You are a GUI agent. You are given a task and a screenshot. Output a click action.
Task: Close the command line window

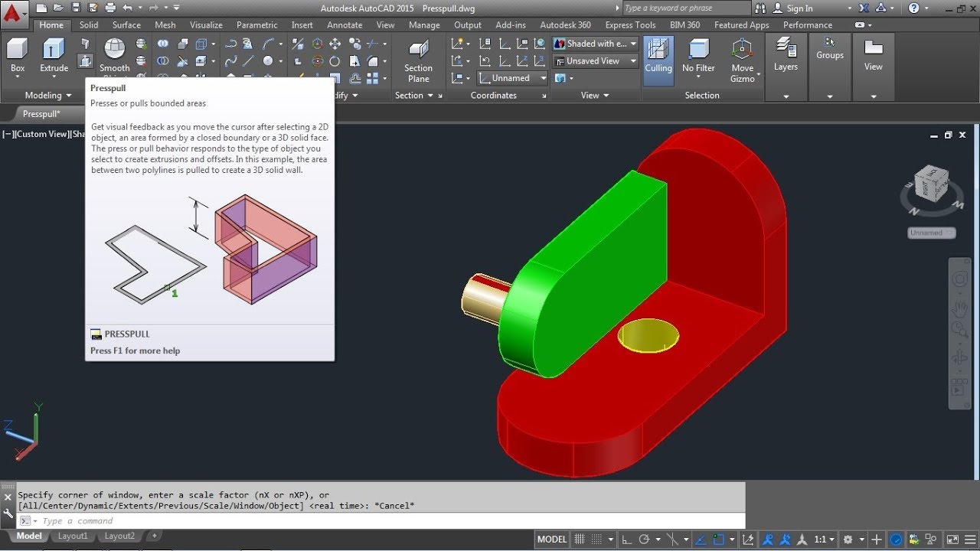click(8, 497)
